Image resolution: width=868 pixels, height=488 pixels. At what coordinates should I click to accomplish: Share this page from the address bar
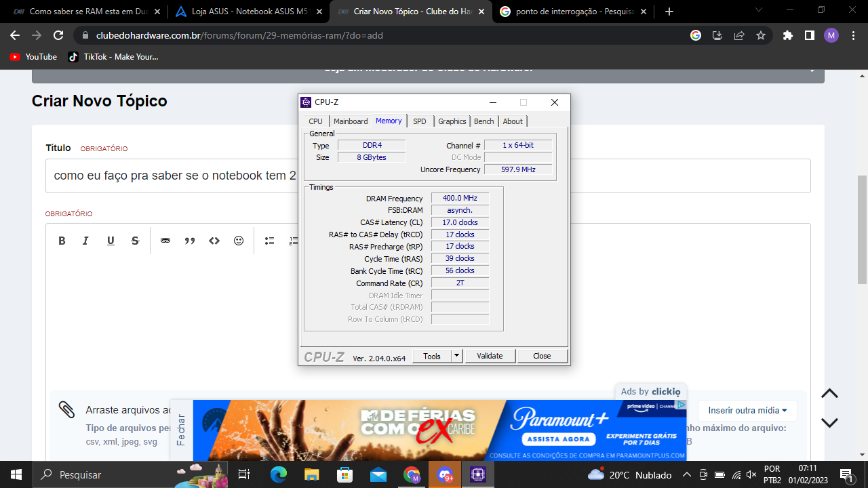point(739,35)
